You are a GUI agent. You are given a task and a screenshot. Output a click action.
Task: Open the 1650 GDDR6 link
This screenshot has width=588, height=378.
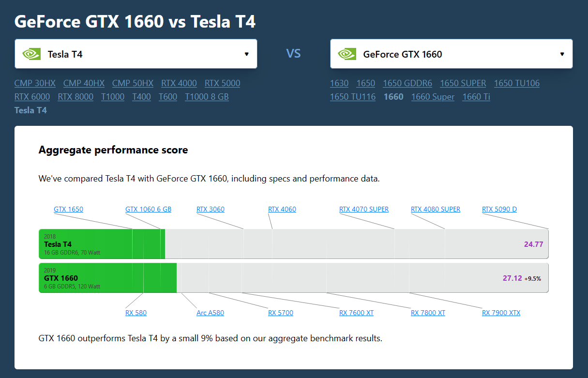click(x=407, y=83)
